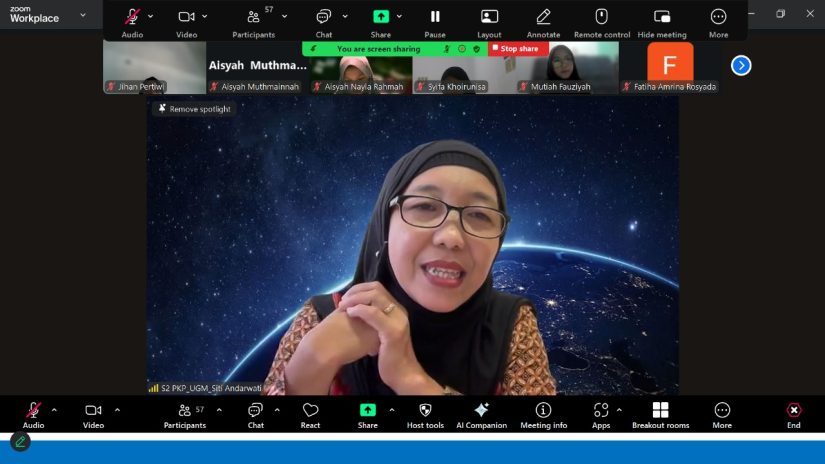Image resolution: width=825 pixels, height=464 pixels.
Task: Click bottom green Share button
Action: 368,415
